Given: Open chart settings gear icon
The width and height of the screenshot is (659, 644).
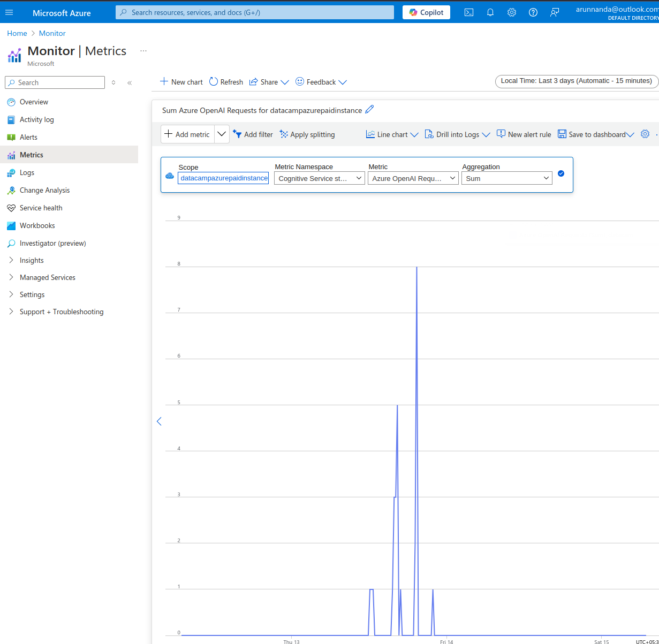Looking at the screenshot, I should (645, 134).
